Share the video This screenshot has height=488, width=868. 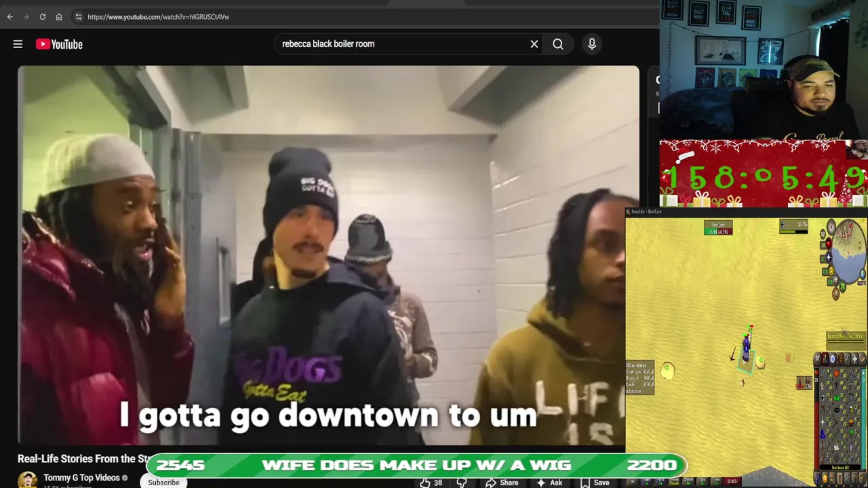pyautogui.click(x=502, y=483)
